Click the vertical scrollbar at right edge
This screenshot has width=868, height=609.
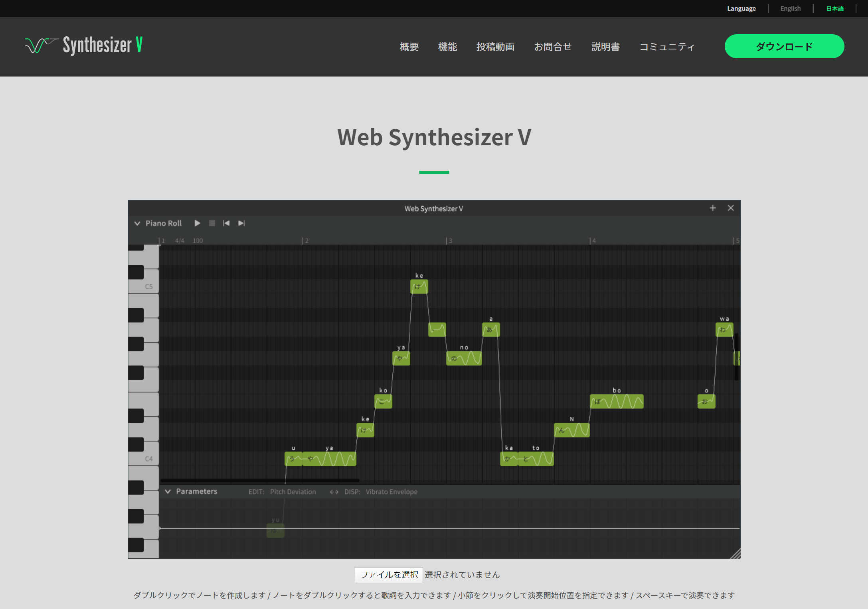point(737,357)
